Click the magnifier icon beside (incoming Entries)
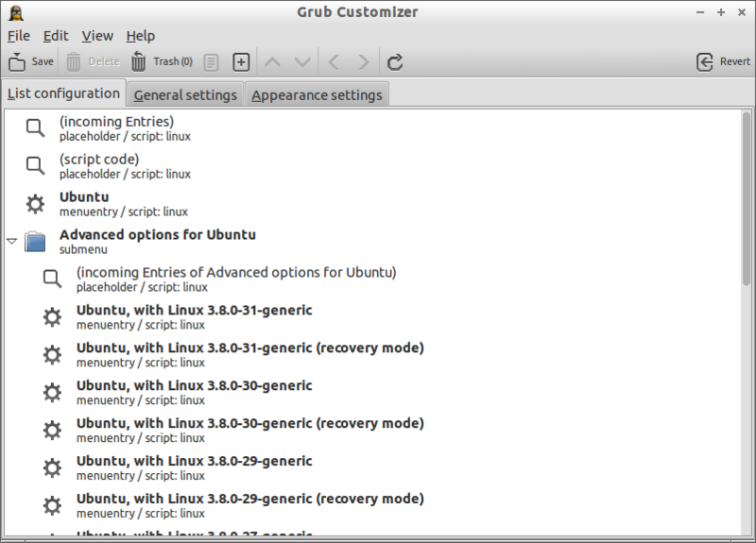Image resolution: width=756 pixels, height=543 pixels. pyautogui.click(x=35, y=128)
